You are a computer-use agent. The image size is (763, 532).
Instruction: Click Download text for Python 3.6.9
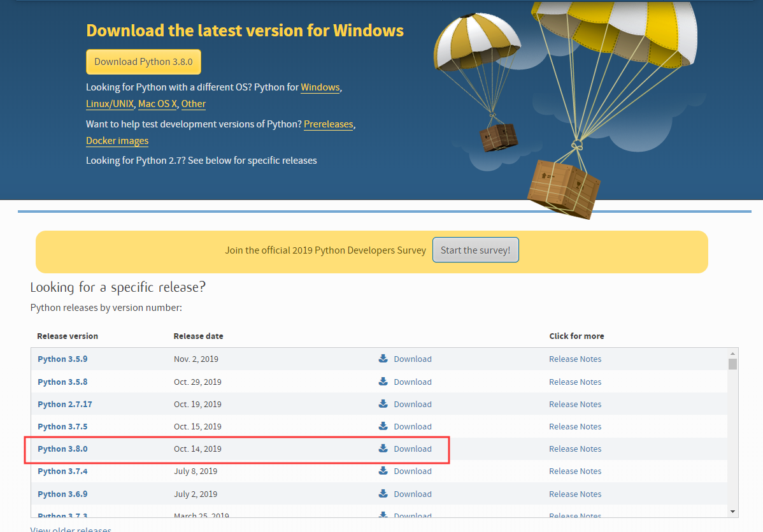click(x=413, y=494)
